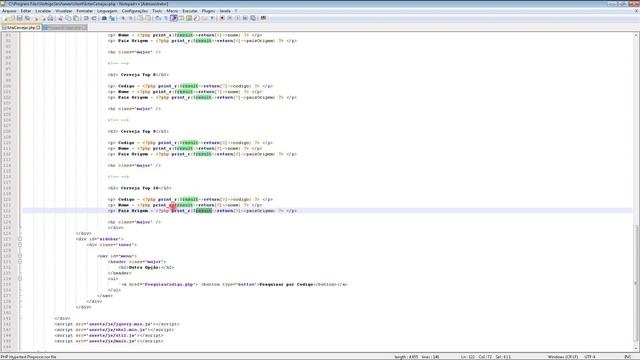Open the Editar menu
The height and width of the screenshot is (360, 640).
pyautogui.click(x=26, y=11)
